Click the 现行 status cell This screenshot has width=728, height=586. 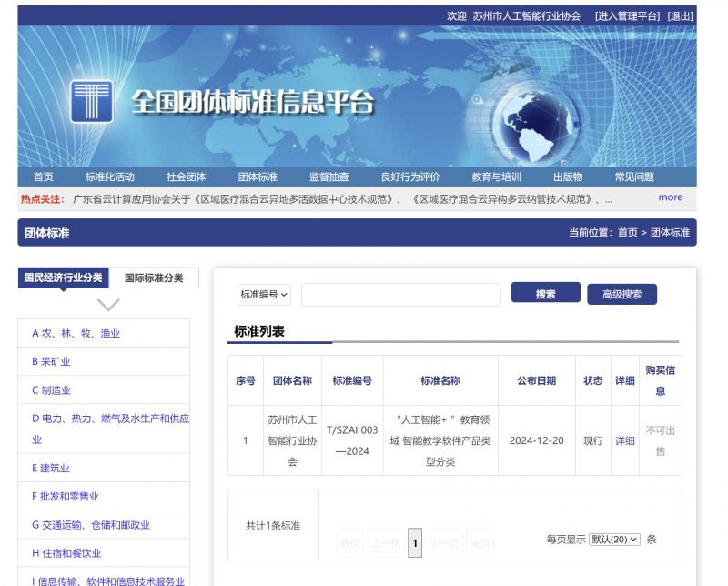click(x=593, y=440)
